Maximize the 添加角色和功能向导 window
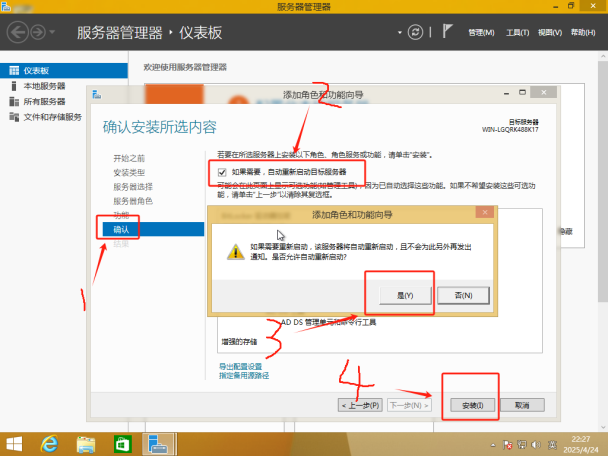Screen dimensions: 608x456 coord(522,92)
